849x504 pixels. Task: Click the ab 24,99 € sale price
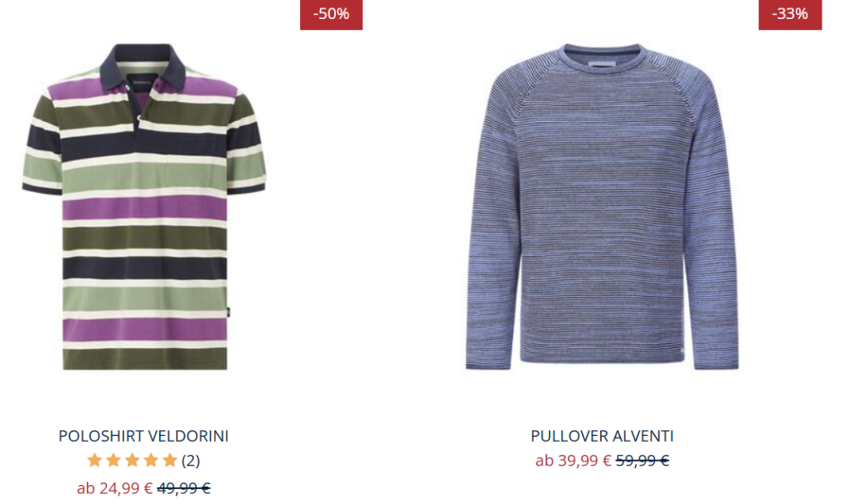pyautogui.click(x=114, y=488)
